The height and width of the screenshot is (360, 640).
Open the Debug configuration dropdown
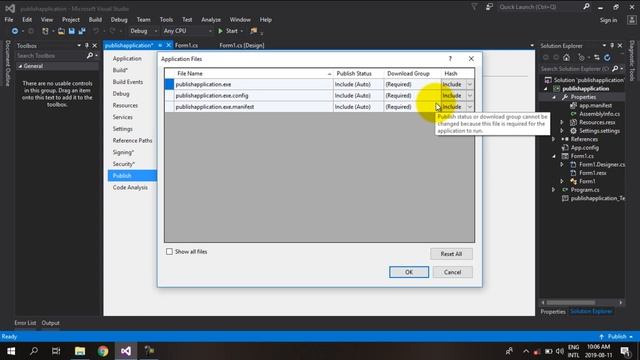click(144, 31)
